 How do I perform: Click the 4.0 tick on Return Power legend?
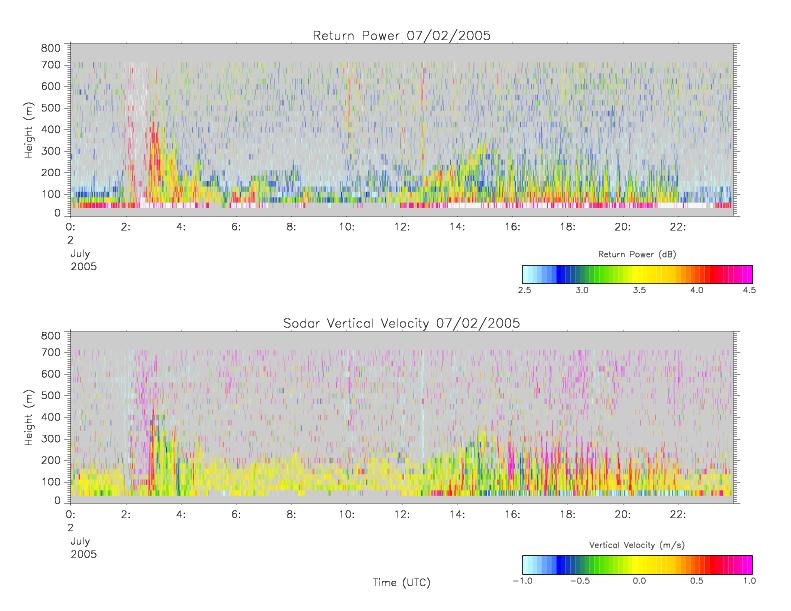tap(697, 290)
